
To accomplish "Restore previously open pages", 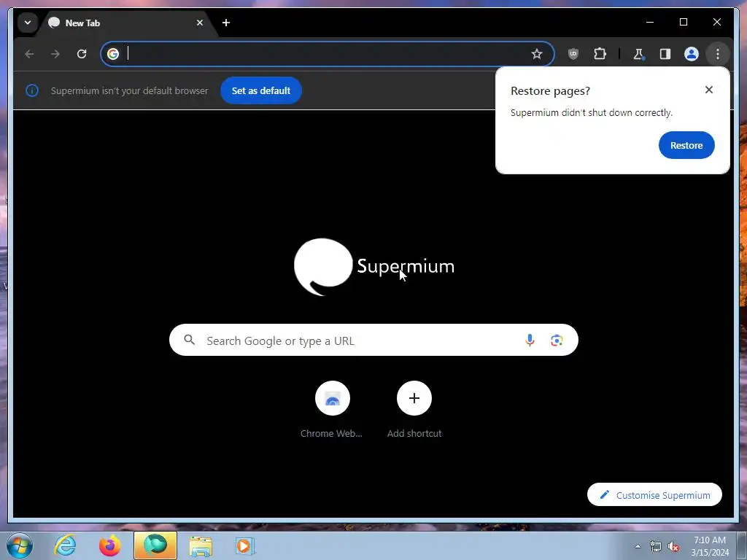I will coord(686,145).
